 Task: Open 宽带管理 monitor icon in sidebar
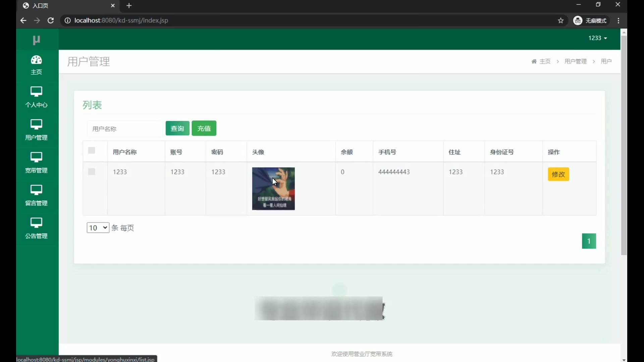[36, 157]
